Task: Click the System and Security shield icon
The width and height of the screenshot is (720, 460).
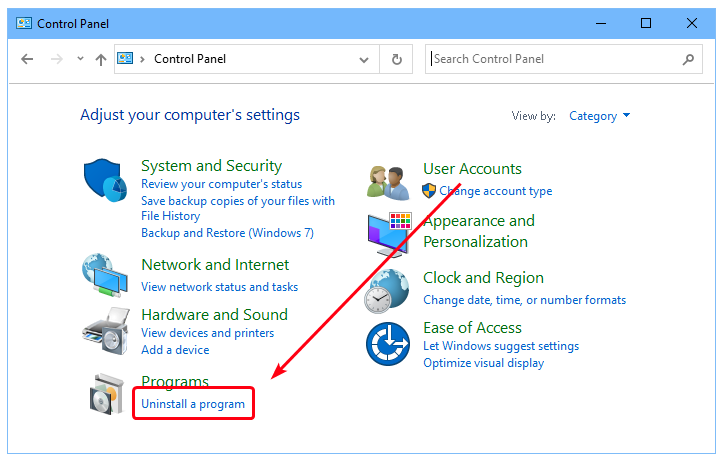Action: 105,182
